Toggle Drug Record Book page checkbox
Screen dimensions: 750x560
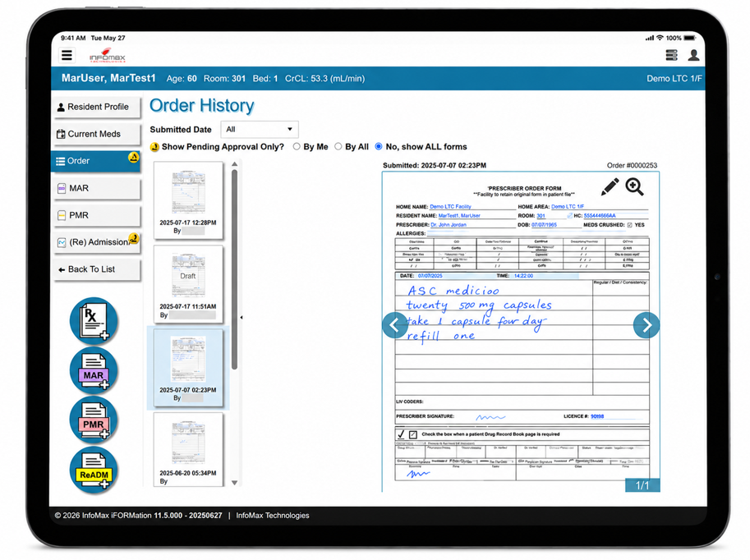[412, 434]
